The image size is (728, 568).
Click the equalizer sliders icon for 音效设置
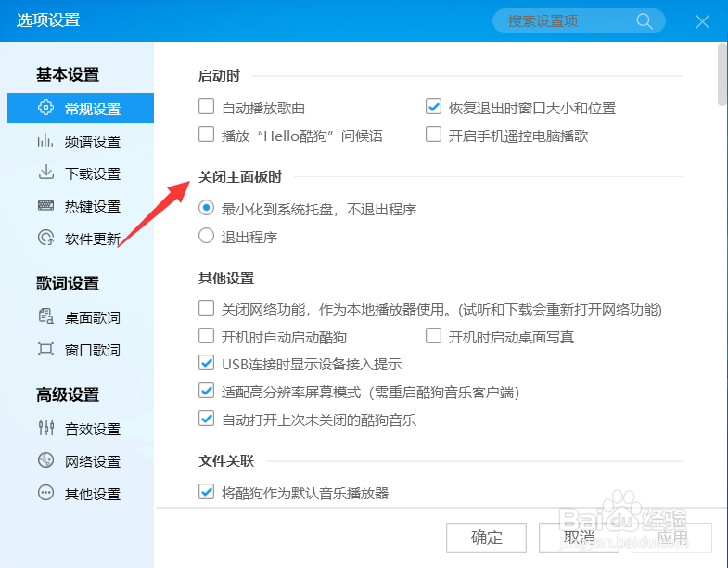coord(45,428)
